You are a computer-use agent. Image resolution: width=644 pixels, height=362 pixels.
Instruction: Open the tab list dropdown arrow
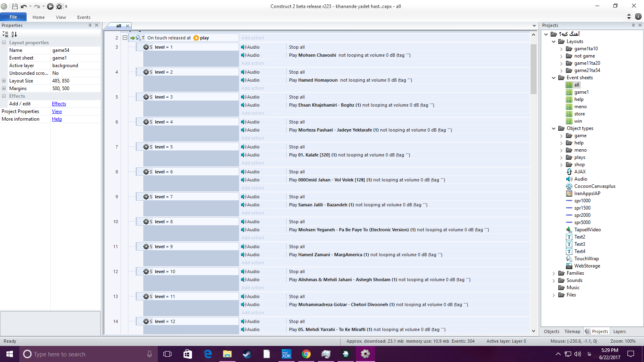(534, 26)
